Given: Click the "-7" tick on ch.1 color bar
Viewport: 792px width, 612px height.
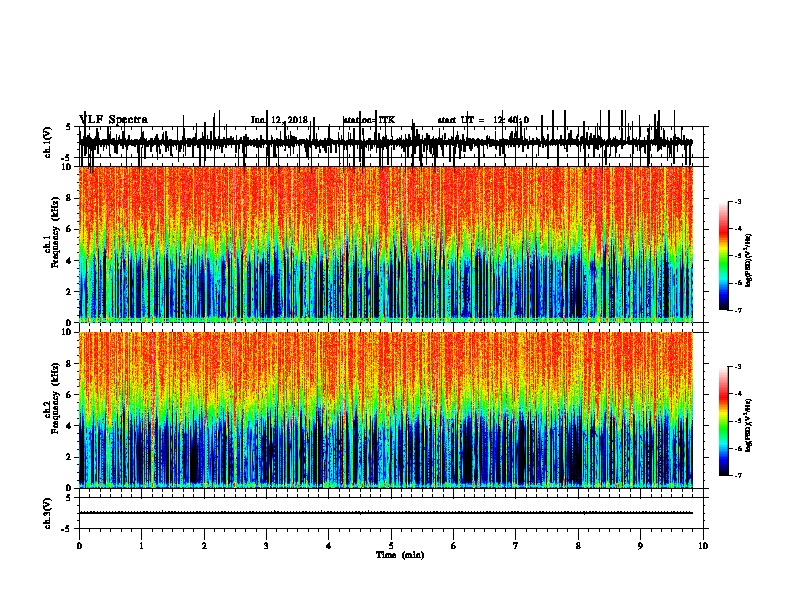Looking at the screenshot, I should [738, 310].
